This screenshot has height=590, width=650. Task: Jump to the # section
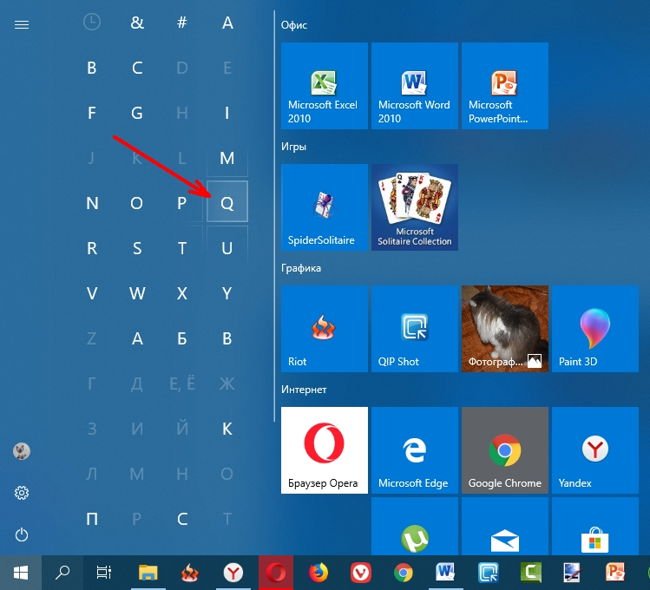click(182, 22)
